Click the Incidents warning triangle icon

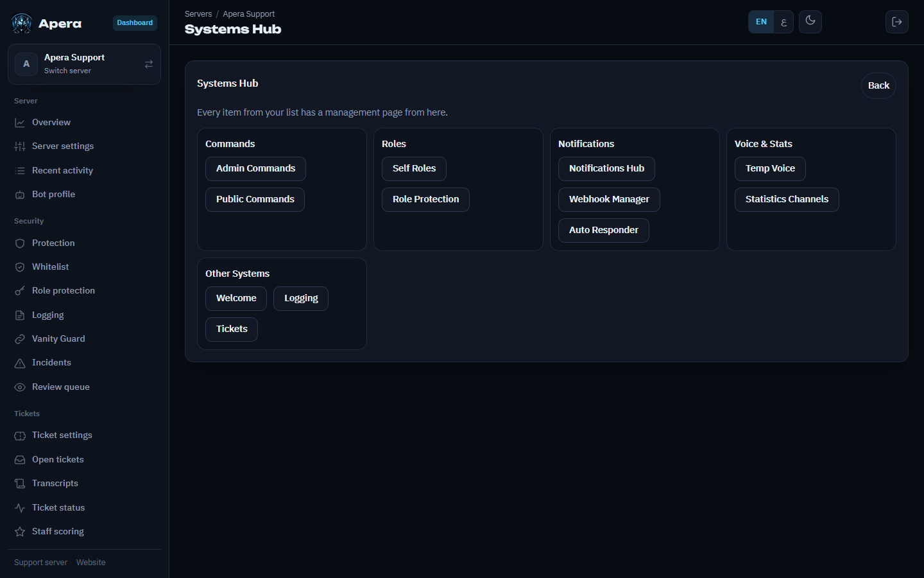tap(20, 363)
